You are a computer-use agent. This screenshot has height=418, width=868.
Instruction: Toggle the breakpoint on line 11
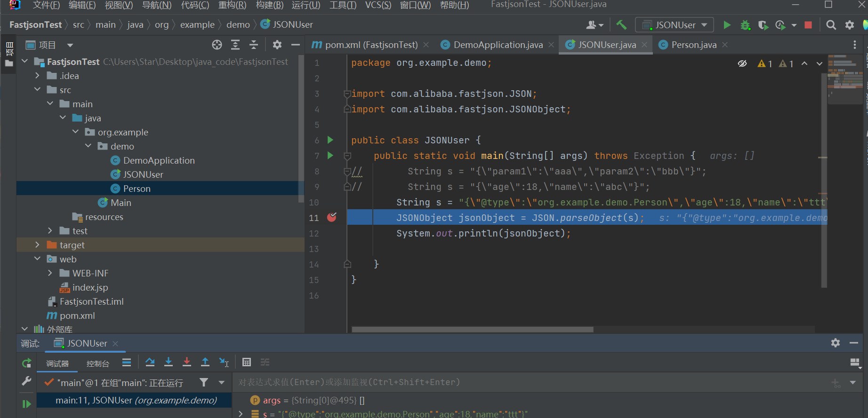(332, 217)
